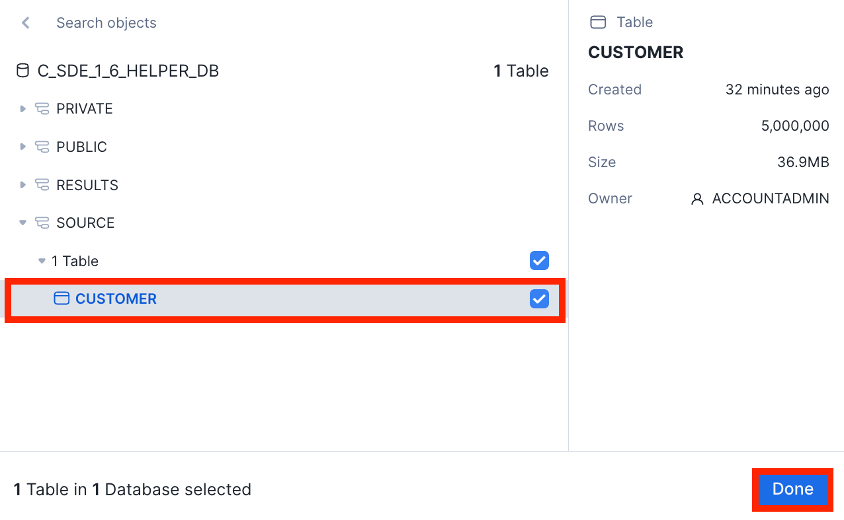Toggle the 1 Table group checkbox
The image size is (844, 520).
539,261
